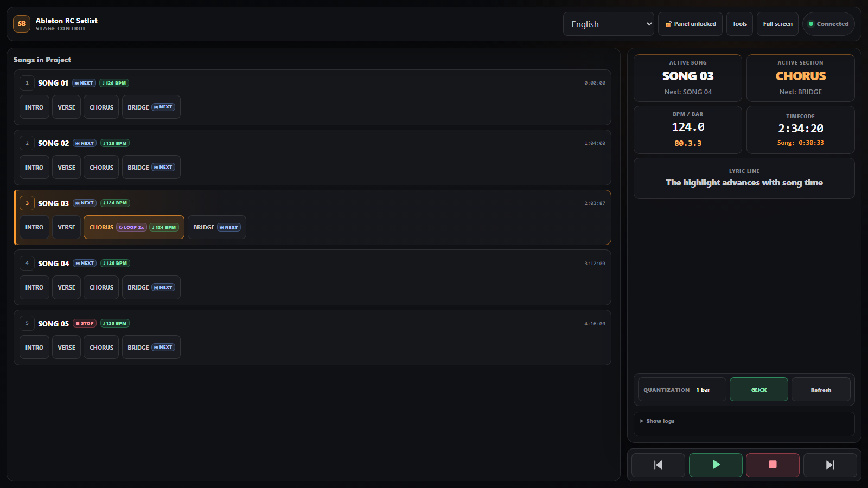868x488 pixels.
Task: Click the NEXT badge on SONG 02
Action: [x=85, y=143]
